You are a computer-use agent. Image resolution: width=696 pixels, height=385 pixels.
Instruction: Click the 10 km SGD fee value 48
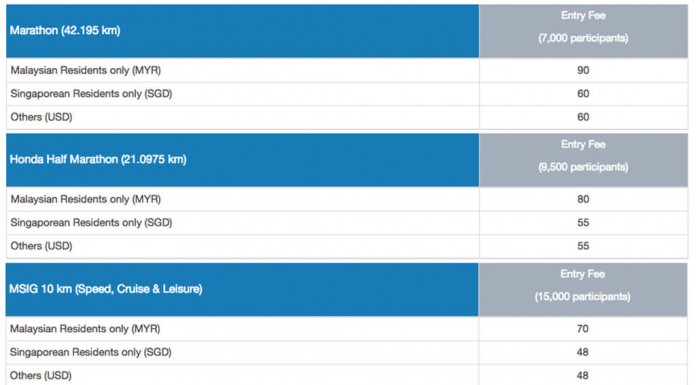582,352
